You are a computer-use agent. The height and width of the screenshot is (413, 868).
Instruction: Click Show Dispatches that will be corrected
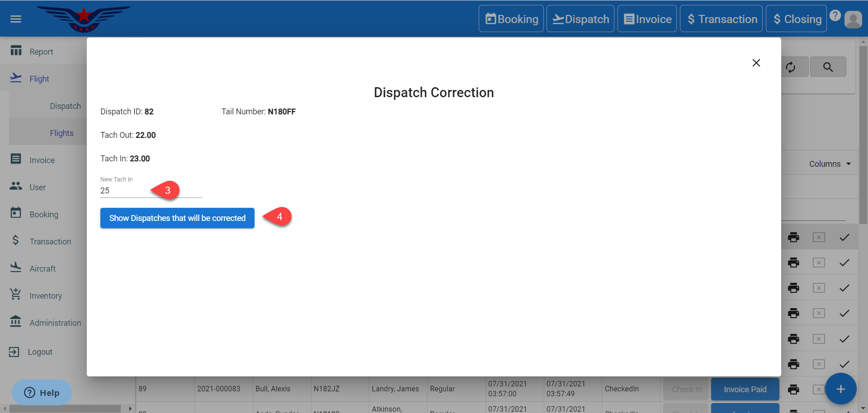click(x=177, y=218)
